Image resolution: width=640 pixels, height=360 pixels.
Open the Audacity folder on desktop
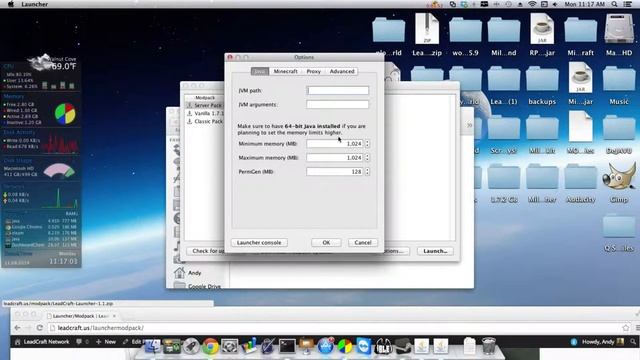pos(580,182)
